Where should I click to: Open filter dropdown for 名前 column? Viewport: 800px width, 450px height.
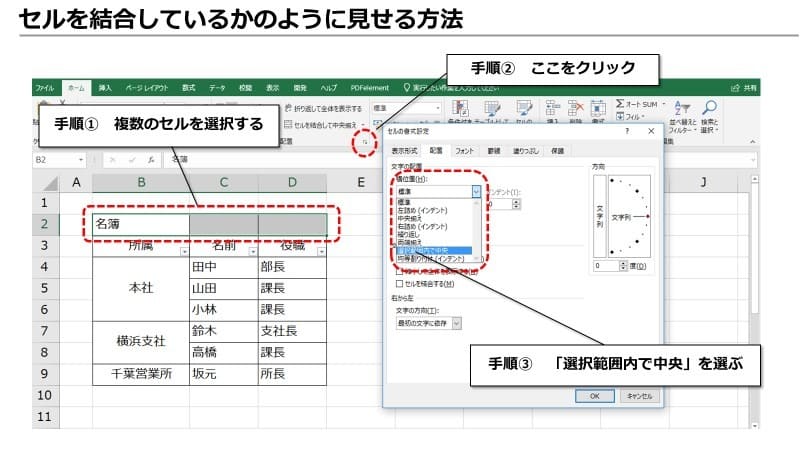pos(253,252)
